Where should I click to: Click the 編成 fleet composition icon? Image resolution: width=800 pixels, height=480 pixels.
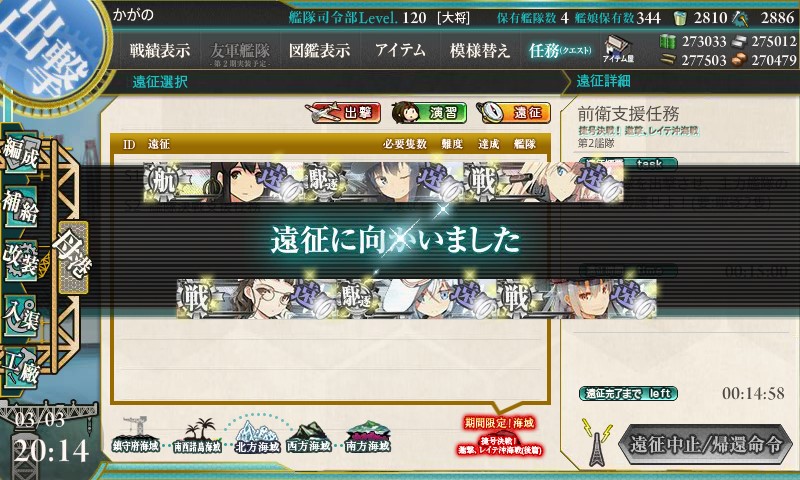(x=21, y=152)
